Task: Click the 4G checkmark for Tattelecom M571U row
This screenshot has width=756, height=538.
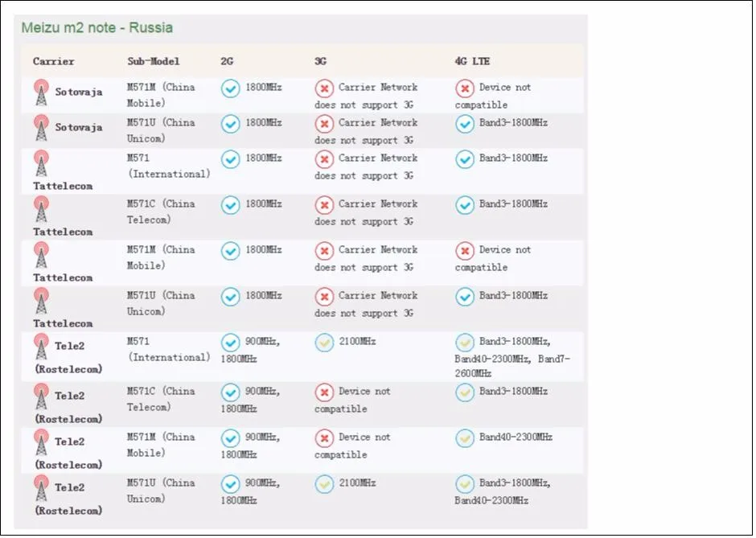Action: (465, 297)
